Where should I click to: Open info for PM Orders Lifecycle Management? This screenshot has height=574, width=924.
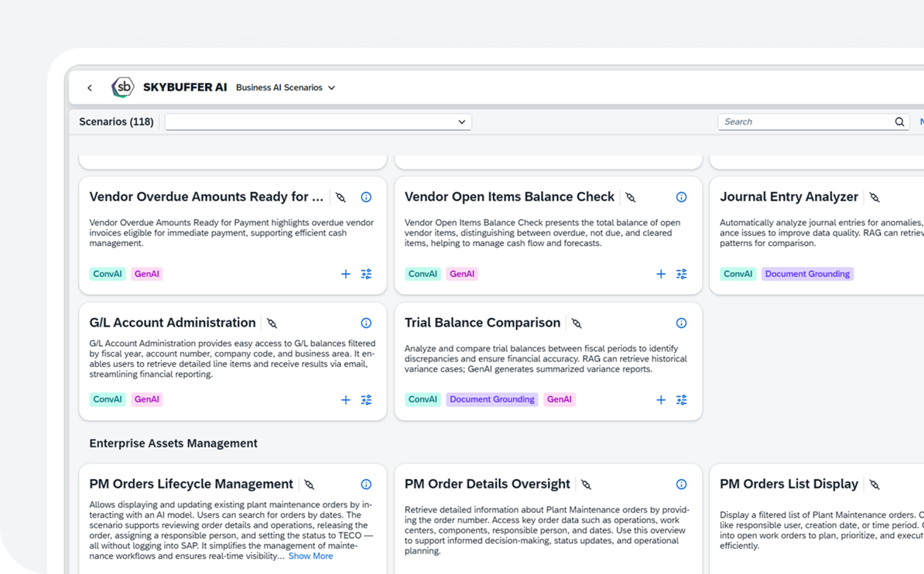366,484
